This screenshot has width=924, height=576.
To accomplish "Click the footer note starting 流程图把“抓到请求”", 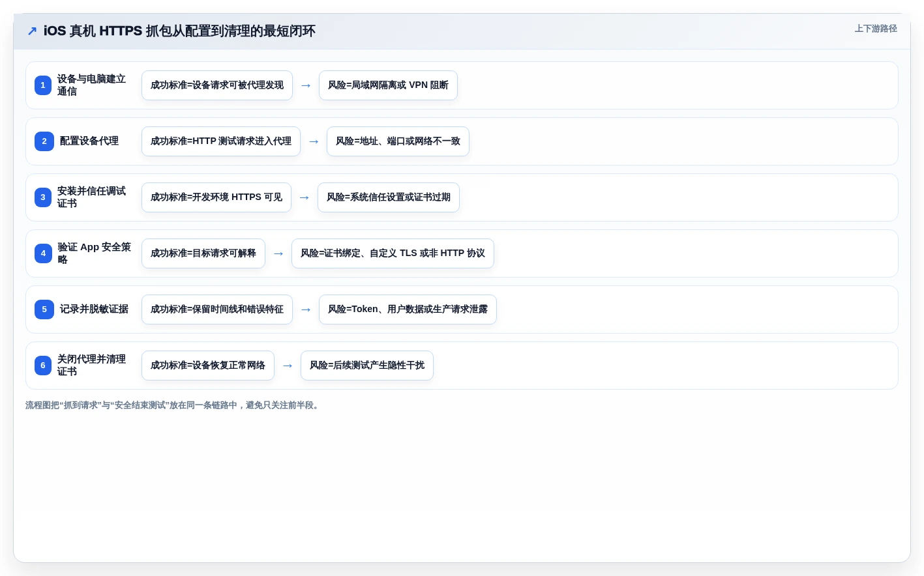I will 173,405.
